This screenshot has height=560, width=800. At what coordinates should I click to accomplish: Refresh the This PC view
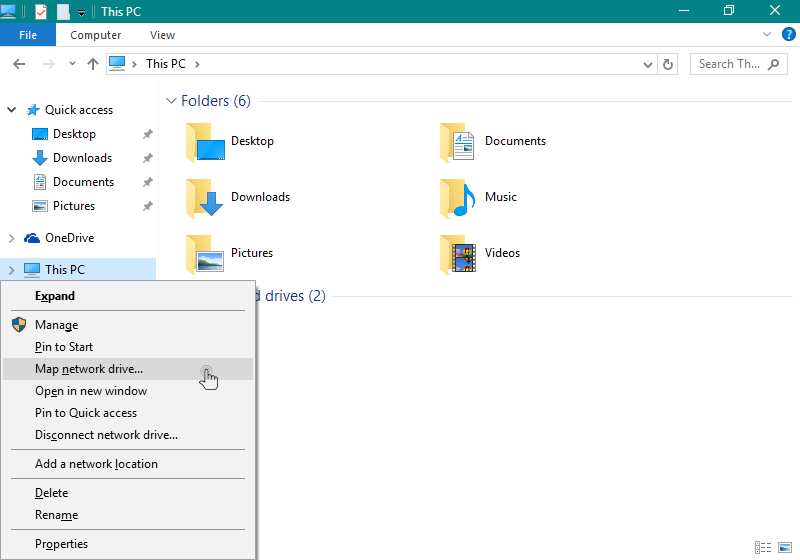(667, 64)
